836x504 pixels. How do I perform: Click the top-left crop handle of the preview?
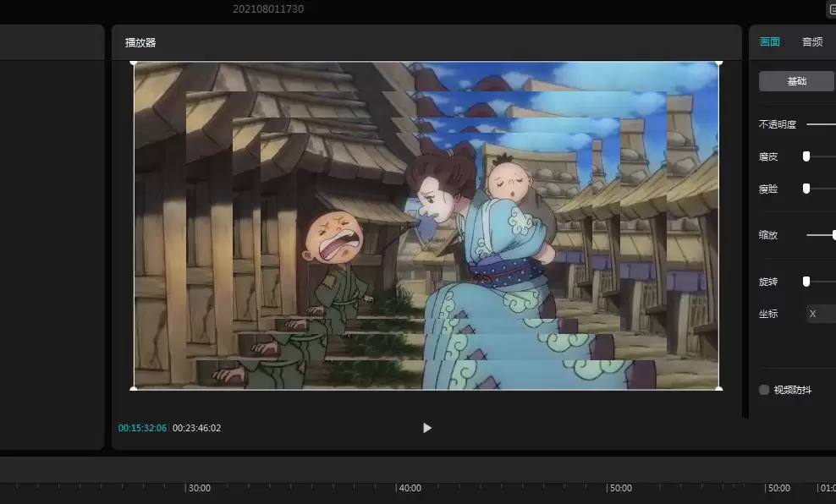pos(134,65)
